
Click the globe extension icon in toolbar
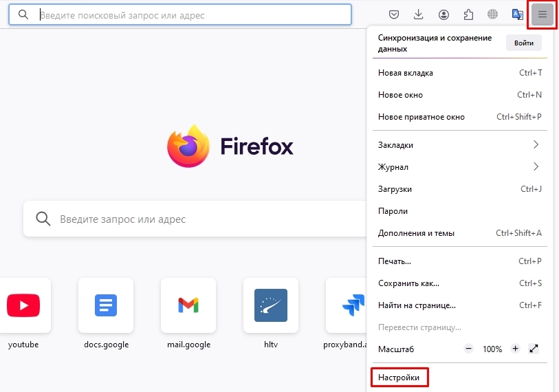click(x=493, y=14)
